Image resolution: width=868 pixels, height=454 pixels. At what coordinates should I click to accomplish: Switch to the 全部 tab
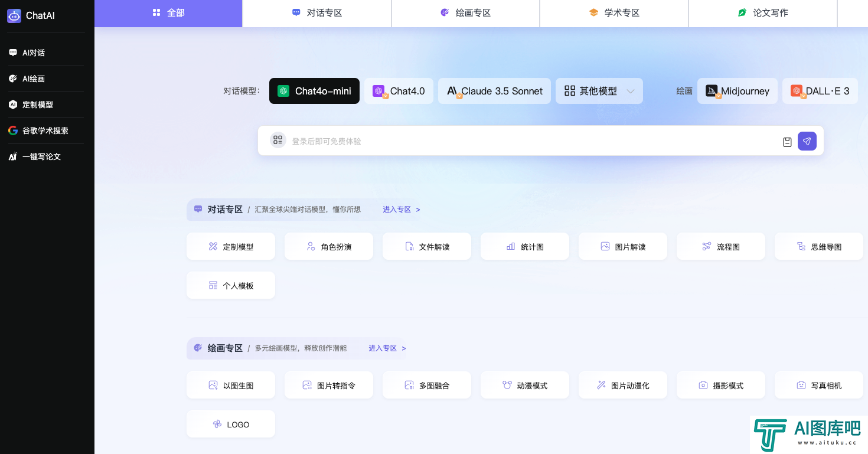168,13
